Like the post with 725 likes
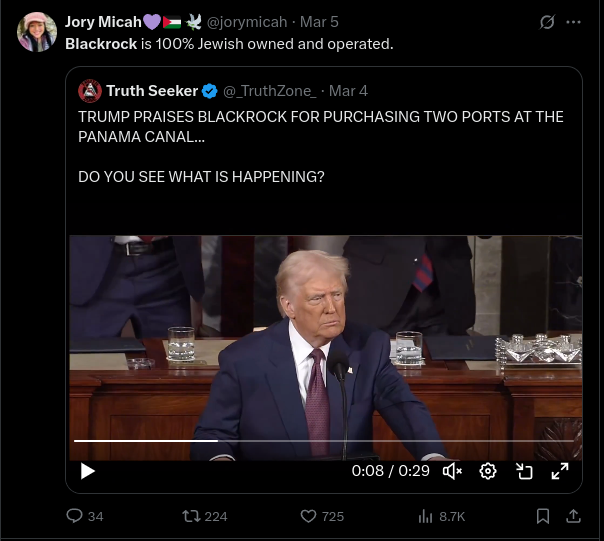The image size is (604, 541). (309, 516)
